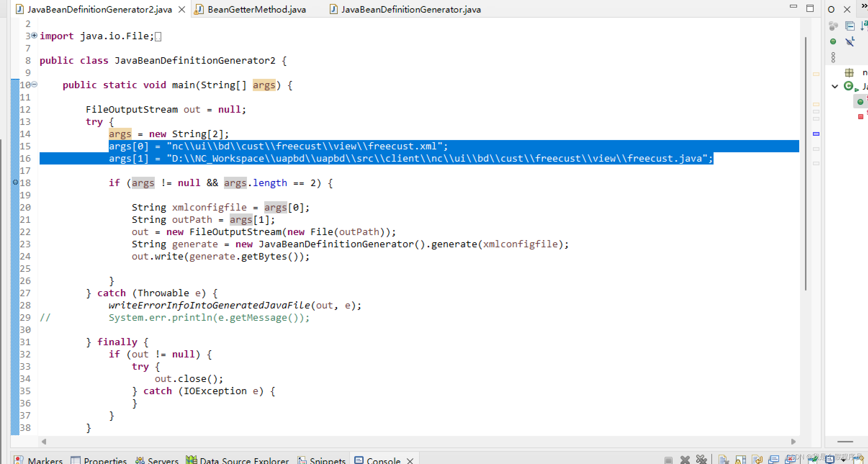Click the editor horizontal scrollbar right arrow
Screen dimensions: 868x464
(793, 441)
